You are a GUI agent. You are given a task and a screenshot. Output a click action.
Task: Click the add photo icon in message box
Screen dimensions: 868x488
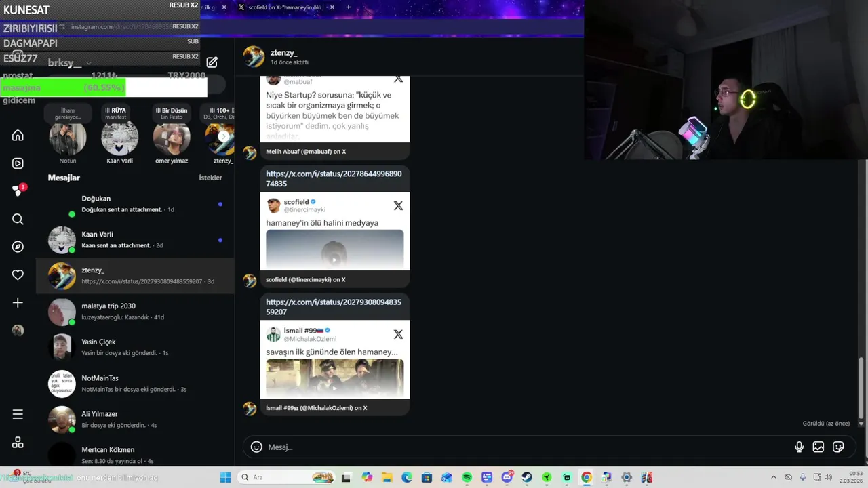[818, 447]
